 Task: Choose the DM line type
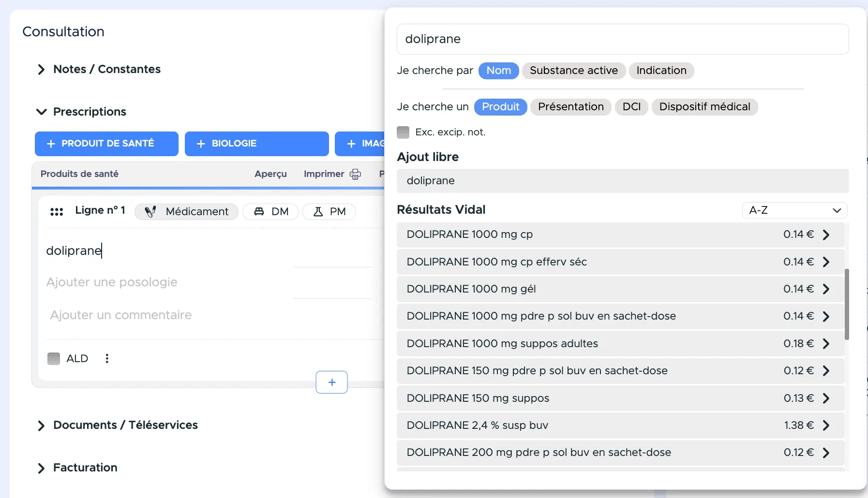pos(270,211)
